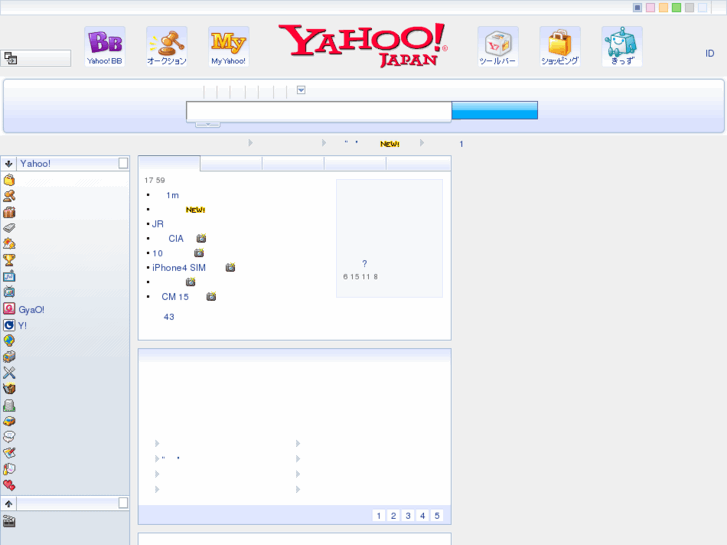Open the question mark link in the side box

click(x=364, y=263)
